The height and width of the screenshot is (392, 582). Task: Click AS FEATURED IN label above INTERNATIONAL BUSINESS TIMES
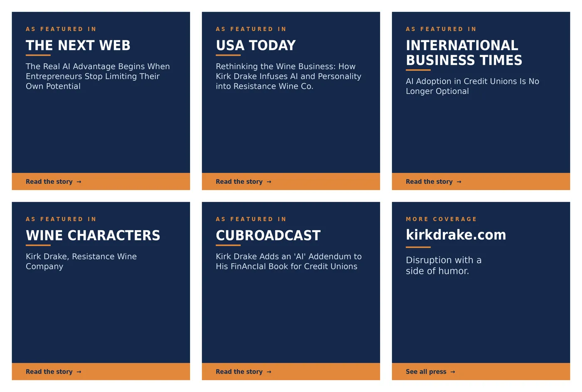[441, 29]
